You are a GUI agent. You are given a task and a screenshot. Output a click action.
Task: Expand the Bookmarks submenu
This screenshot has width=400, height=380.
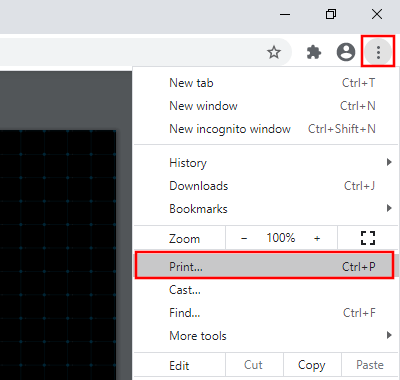[x=266, y=209]
